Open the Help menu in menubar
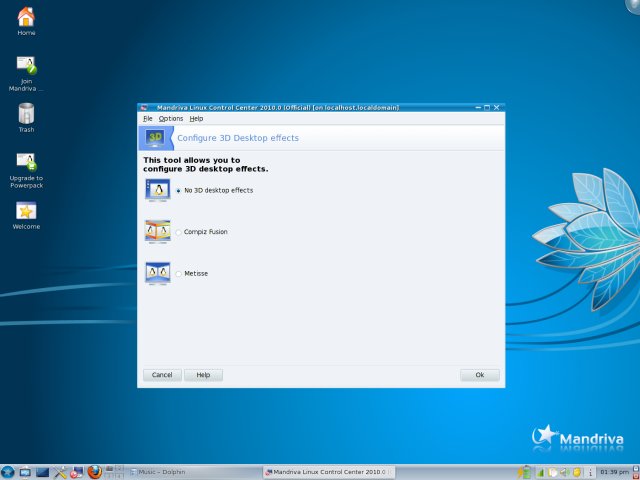Screen dimensions: 640x480 tap(196, 118)
